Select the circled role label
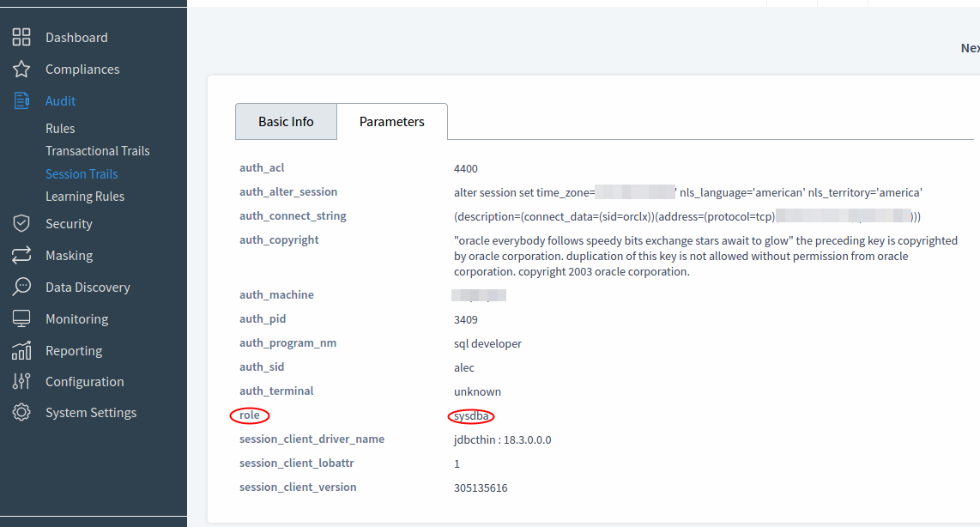Image resolution: width=980 pixels, height=527 pixels. (x=249, y=415)
